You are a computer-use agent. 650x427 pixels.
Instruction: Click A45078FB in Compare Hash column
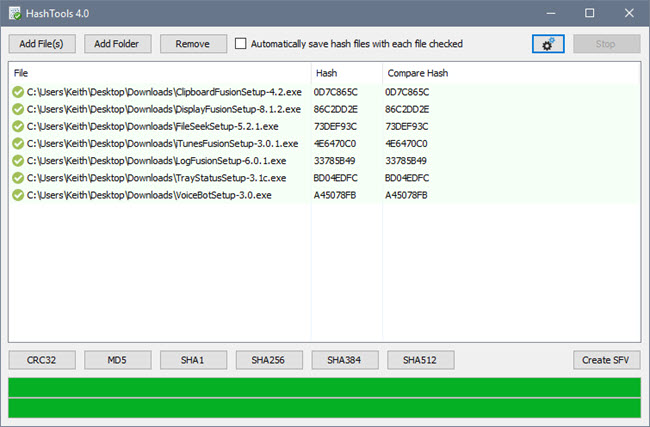pyautogui.click(x=406, y=195)
